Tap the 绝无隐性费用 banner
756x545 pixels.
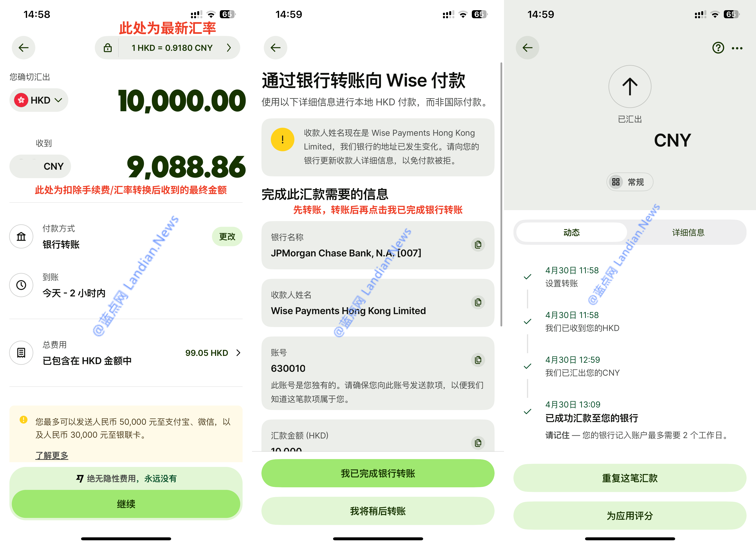(x=126, y=478)
